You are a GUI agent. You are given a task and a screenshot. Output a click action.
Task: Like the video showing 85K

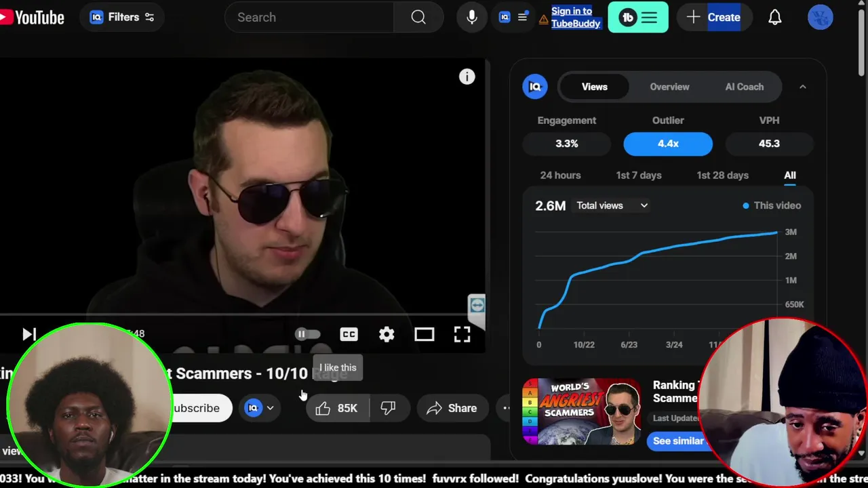[x=337, y=408]
